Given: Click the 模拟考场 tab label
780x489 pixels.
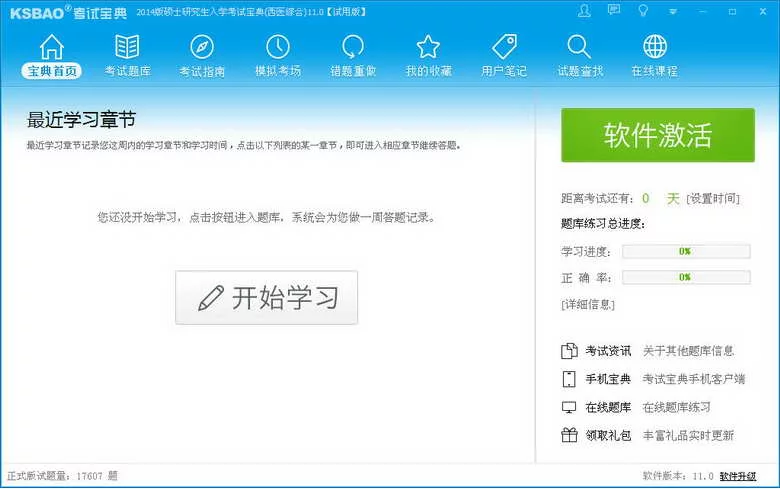Looking at the screenshot, I should tap(278, 71).
